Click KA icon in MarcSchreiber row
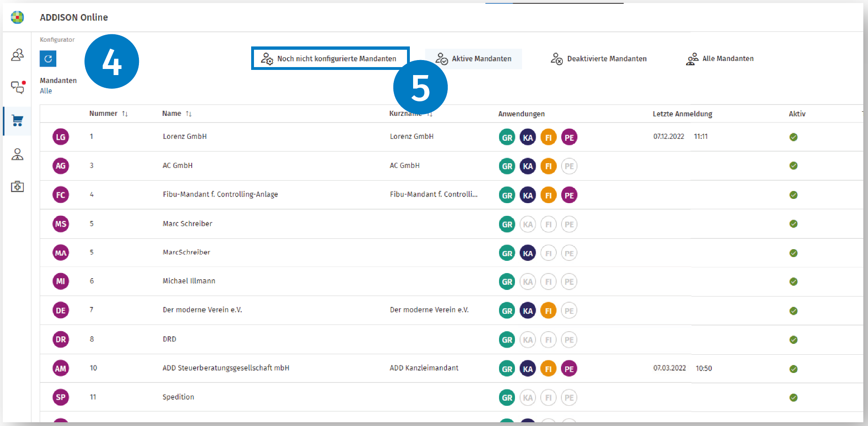Image resolution: width=868 pixels, height=426 pixels. click(x=528, y=253)
